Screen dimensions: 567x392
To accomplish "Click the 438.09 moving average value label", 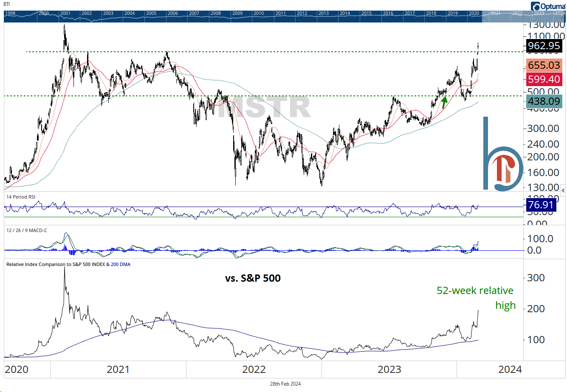I will tap(544, 101).
